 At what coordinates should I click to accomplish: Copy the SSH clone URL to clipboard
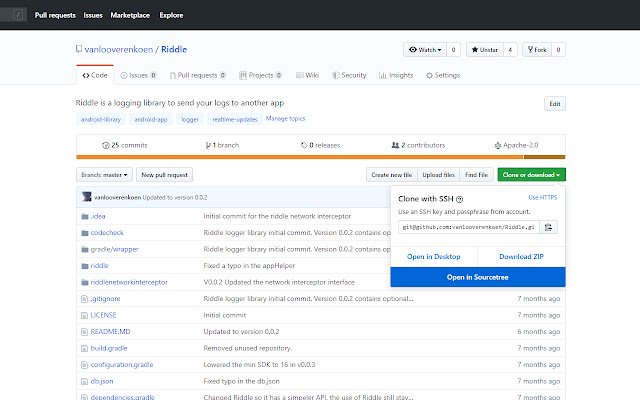[x=548, y=227]
